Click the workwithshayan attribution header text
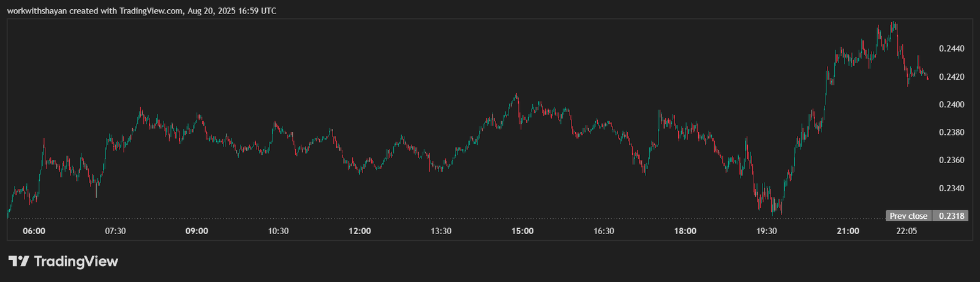 pyautogui.click(x=141, y=10)
